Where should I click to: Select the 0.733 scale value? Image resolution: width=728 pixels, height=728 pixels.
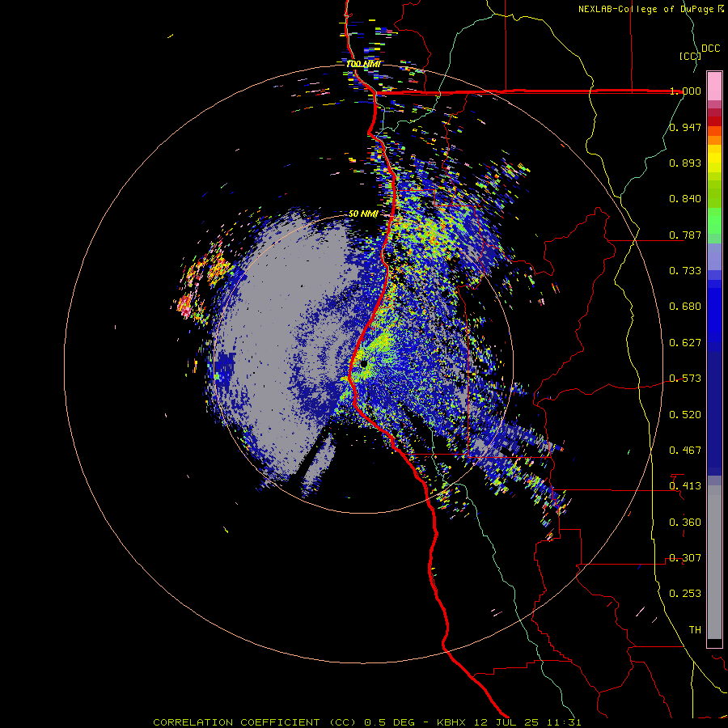coord(685,271)
